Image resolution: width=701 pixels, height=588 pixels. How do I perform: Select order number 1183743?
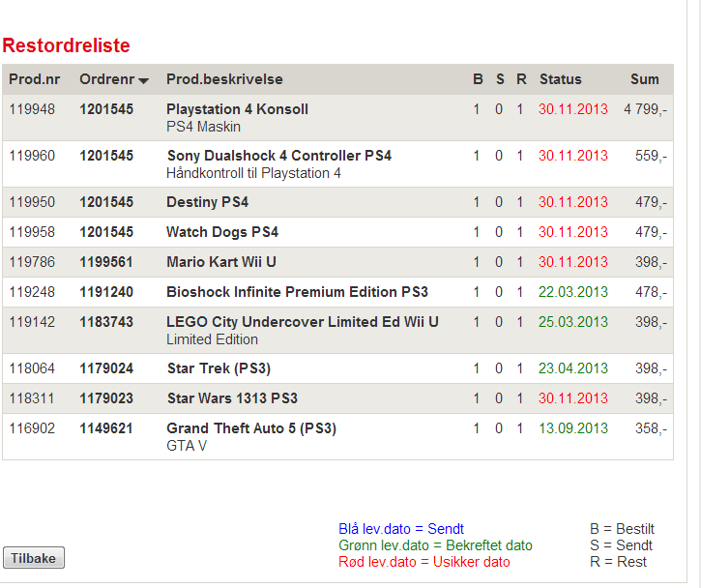(x=106, y=322)
